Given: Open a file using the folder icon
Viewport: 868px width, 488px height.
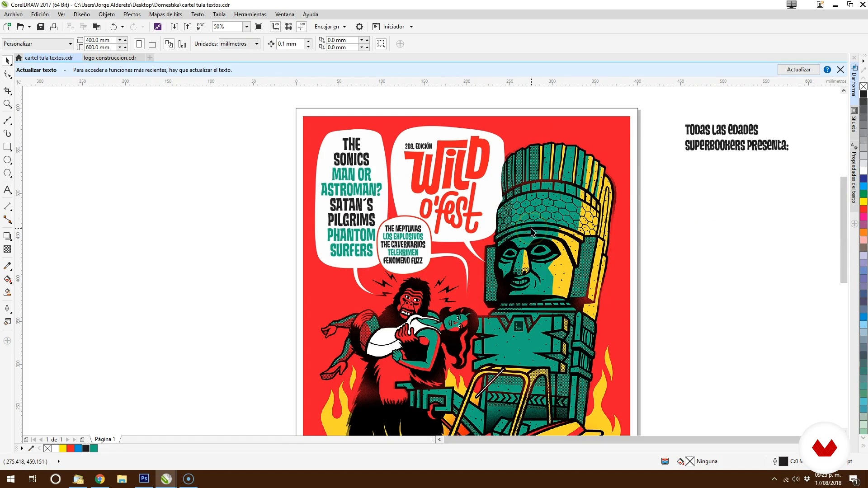Looking at the screenshot, I should coord(20,27).
